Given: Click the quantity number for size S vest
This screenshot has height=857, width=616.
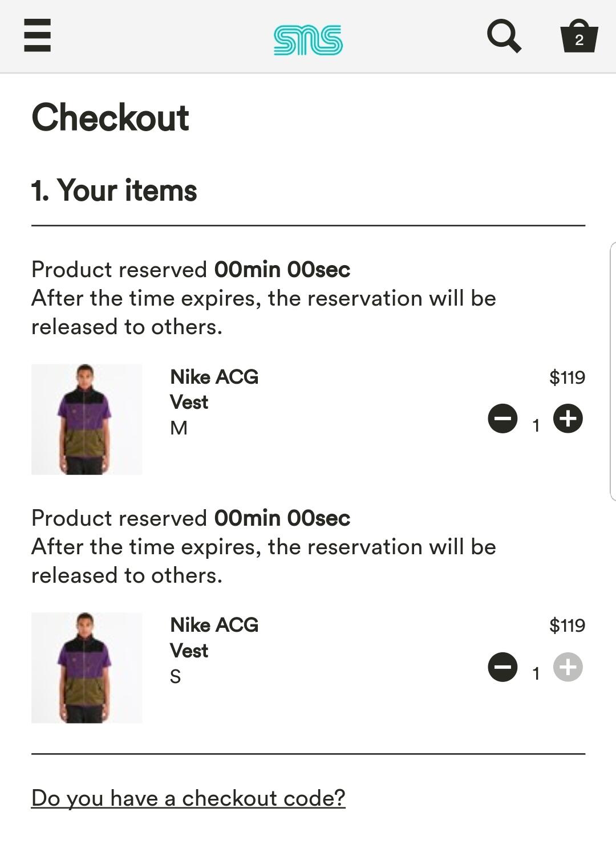Looking at the screenshot, I should (x=536, y=674).
